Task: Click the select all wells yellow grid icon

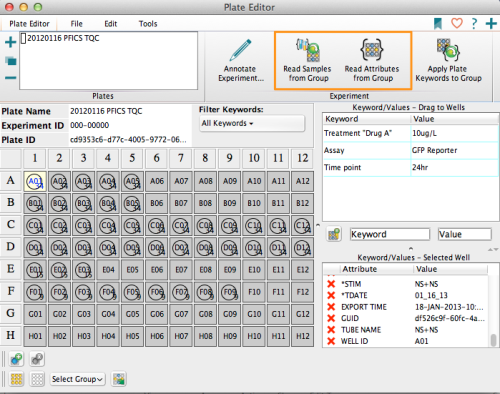Action: 16,379
